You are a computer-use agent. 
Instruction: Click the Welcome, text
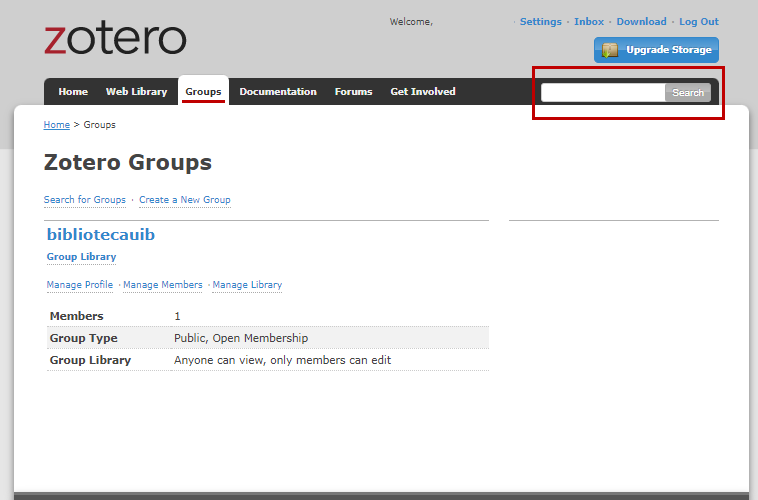pos(411,22)
